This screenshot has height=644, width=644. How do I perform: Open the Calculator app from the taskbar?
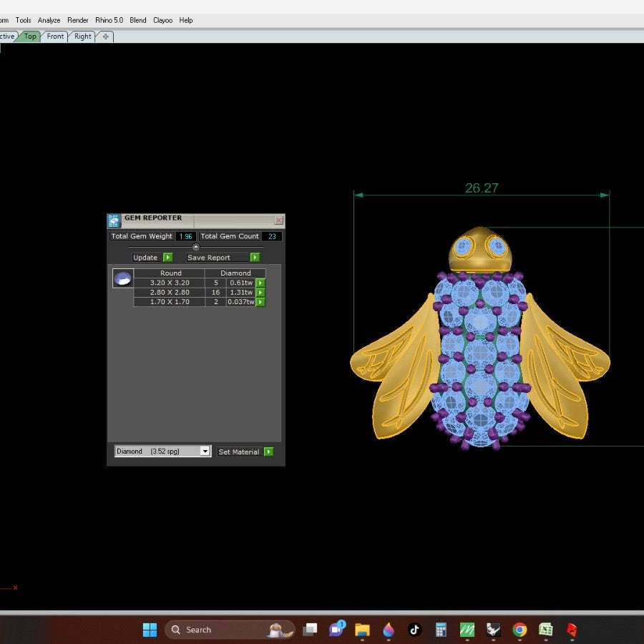pyautogui.click(x=441, y=630)
